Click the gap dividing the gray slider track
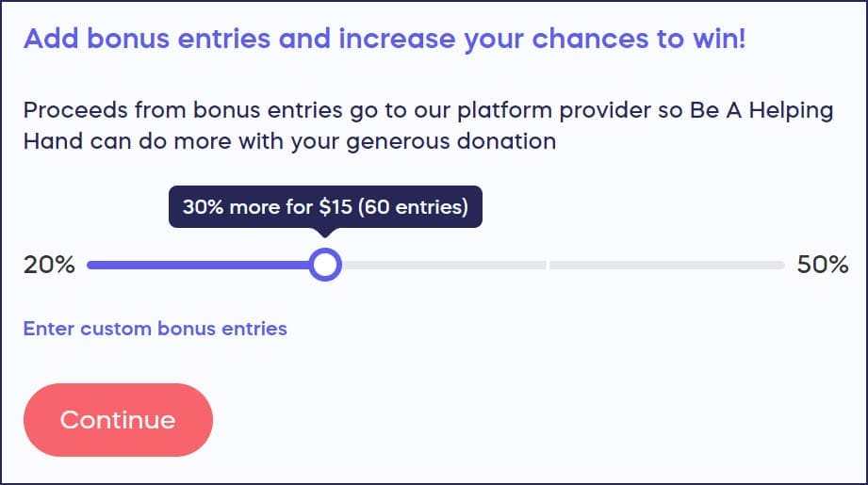The width and height of the screenshot is (868, 485). 548,265
